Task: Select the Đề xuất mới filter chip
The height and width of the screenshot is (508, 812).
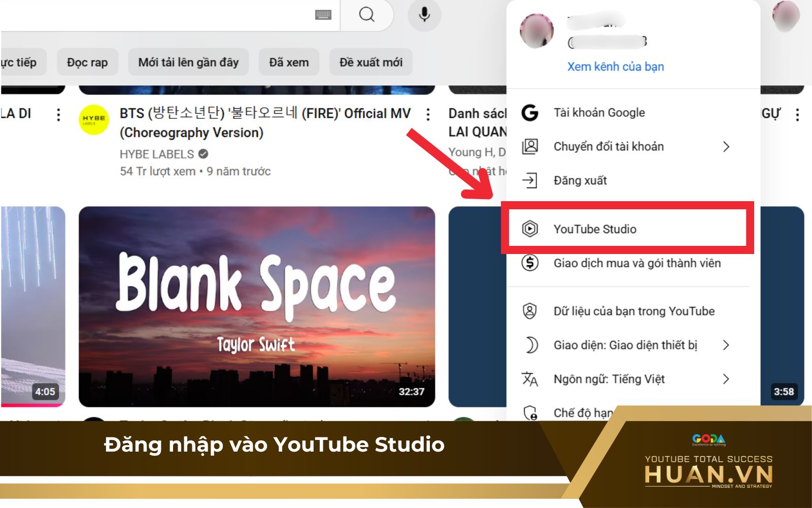Action: coord(370,62)
